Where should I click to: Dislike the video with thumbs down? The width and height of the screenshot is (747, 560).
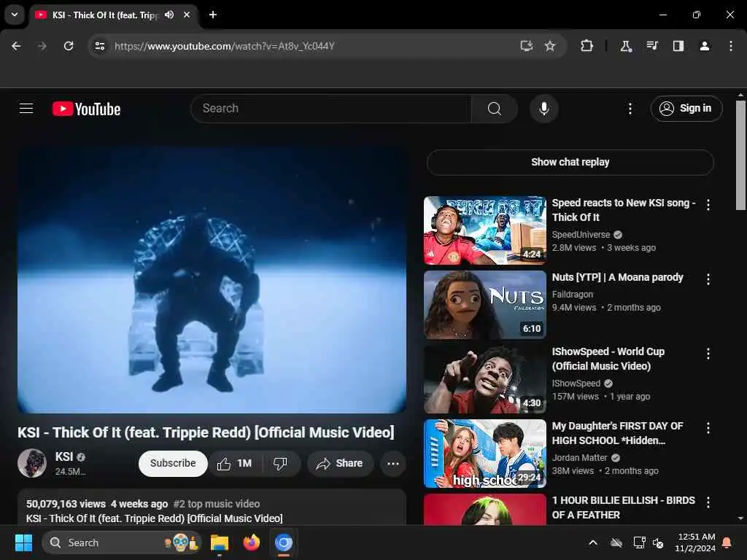pos(281,463)
